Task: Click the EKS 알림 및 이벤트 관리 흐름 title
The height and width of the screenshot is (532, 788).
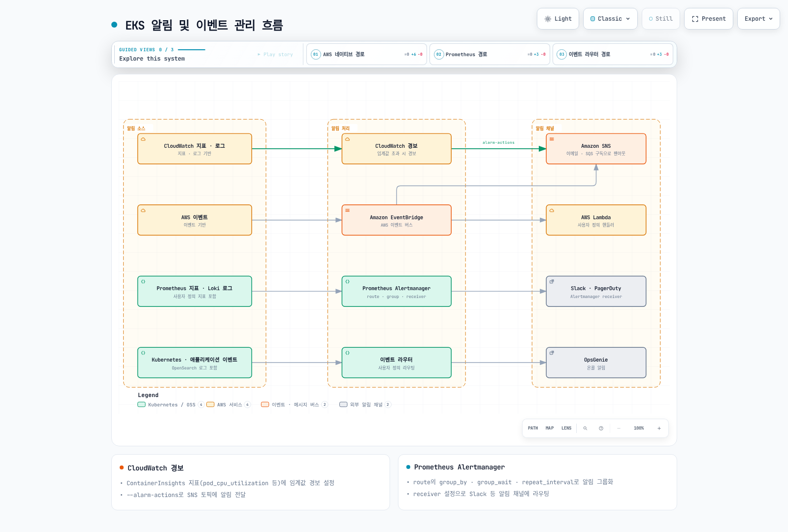Action: (204, 25)
